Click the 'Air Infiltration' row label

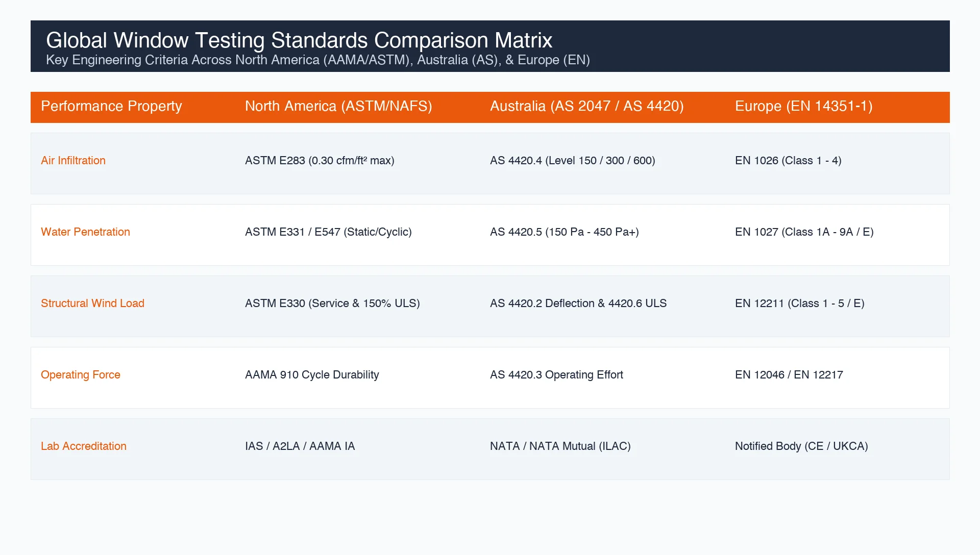pyautogui.click(x=73, y=161)
